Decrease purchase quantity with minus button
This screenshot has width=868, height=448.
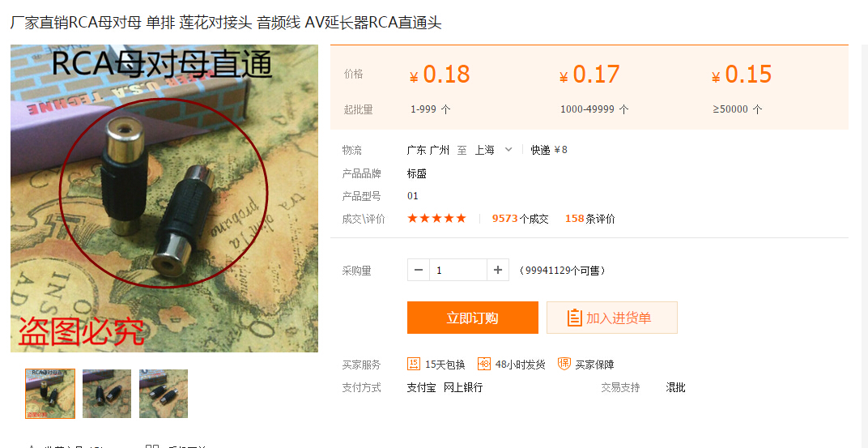(x=419, y=270)
